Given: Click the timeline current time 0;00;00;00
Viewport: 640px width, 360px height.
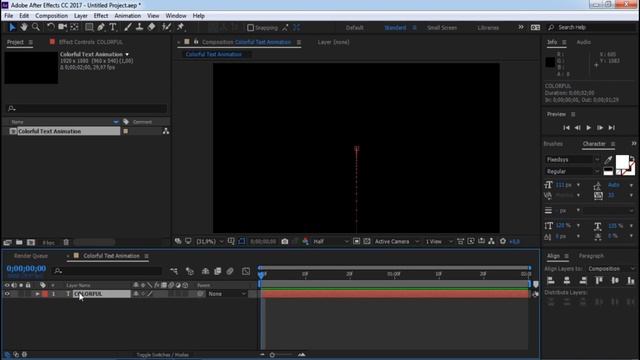Looking at the screenshot, I should pyautogui.click(x=26, y=269).
